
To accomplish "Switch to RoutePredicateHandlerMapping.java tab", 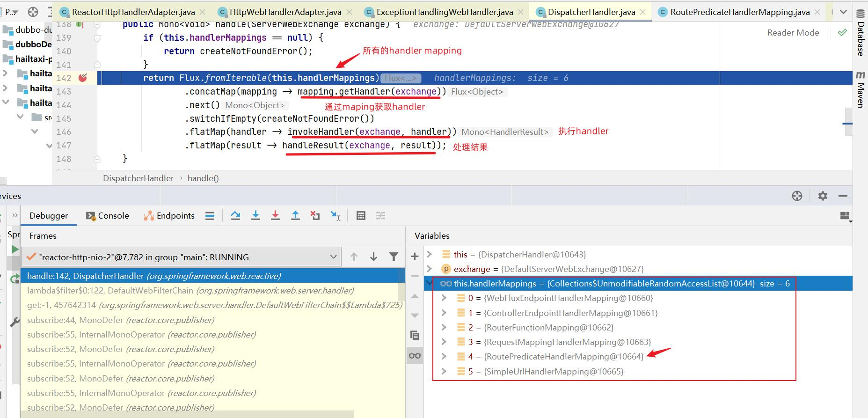I will (x=740, y=12).
